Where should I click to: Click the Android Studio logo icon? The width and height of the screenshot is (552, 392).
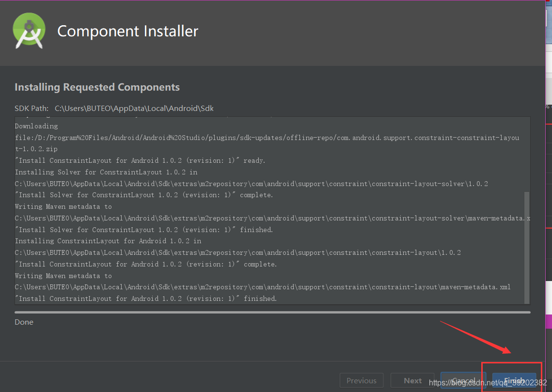tap(29, 31)
